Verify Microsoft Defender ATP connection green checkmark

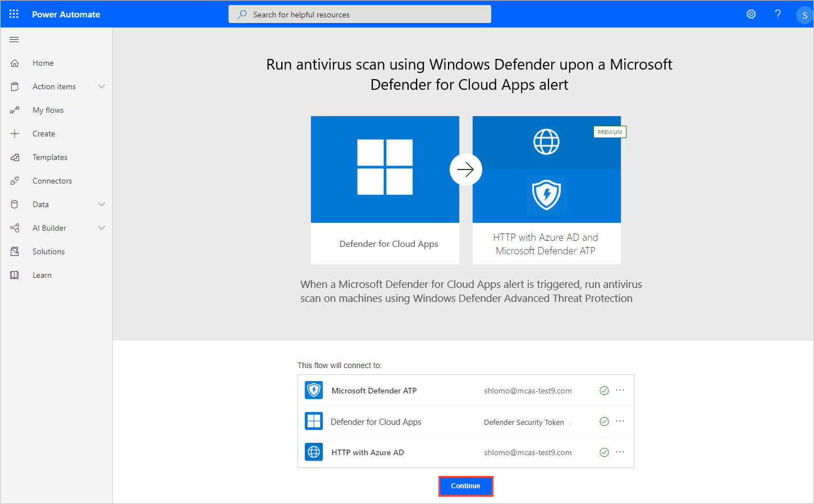(605, 390)
